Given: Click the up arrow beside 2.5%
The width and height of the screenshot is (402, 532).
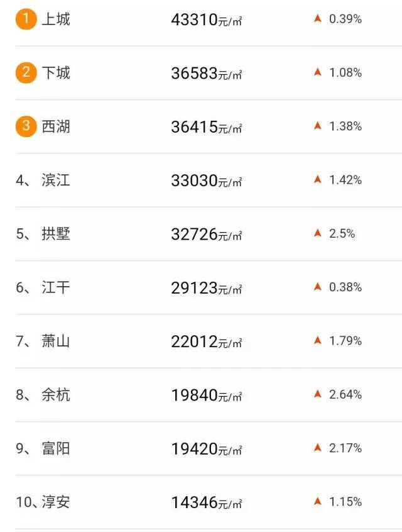Looking at the screenshot, I should (x=318, y=233).
